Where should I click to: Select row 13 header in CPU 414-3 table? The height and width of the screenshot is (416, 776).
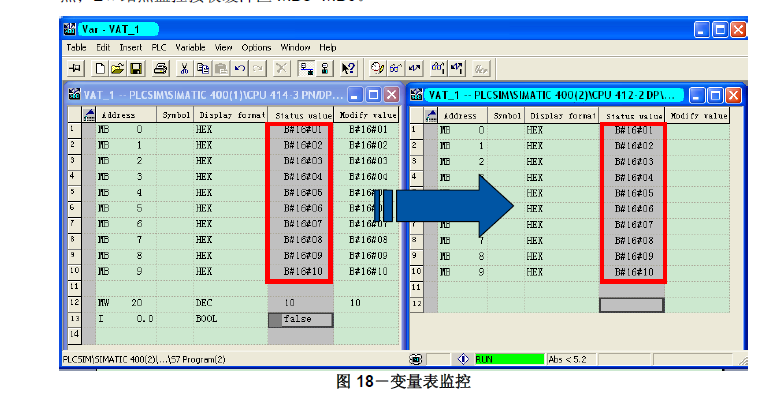(75, 319)
